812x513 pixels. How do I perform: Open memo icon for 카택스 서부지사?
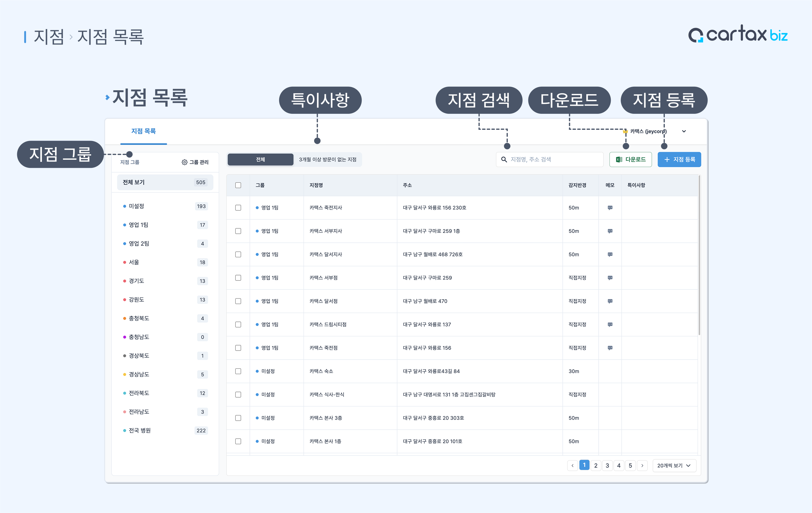pyautogui.click(x=610, y=231)
